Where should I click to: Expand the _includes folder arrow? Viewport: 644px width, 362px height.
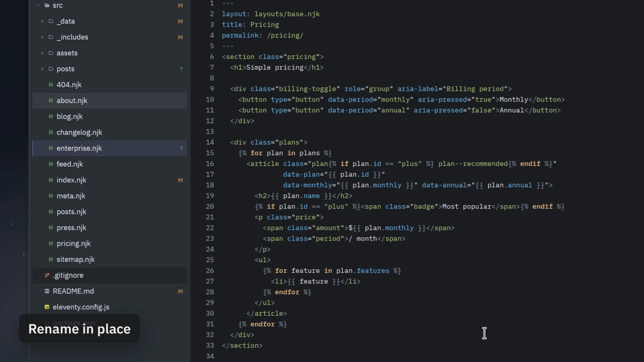point(42,37)
